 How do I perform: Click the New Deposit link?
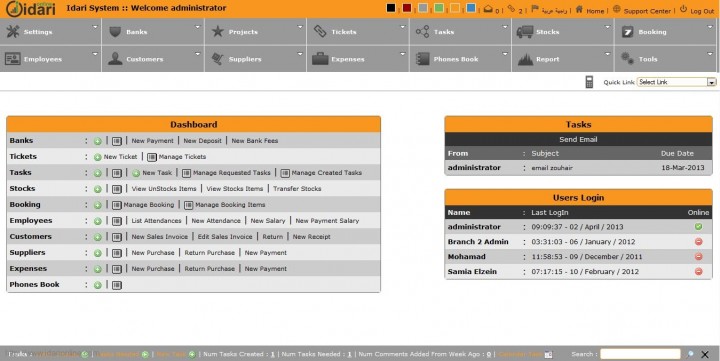pos(202,141)
